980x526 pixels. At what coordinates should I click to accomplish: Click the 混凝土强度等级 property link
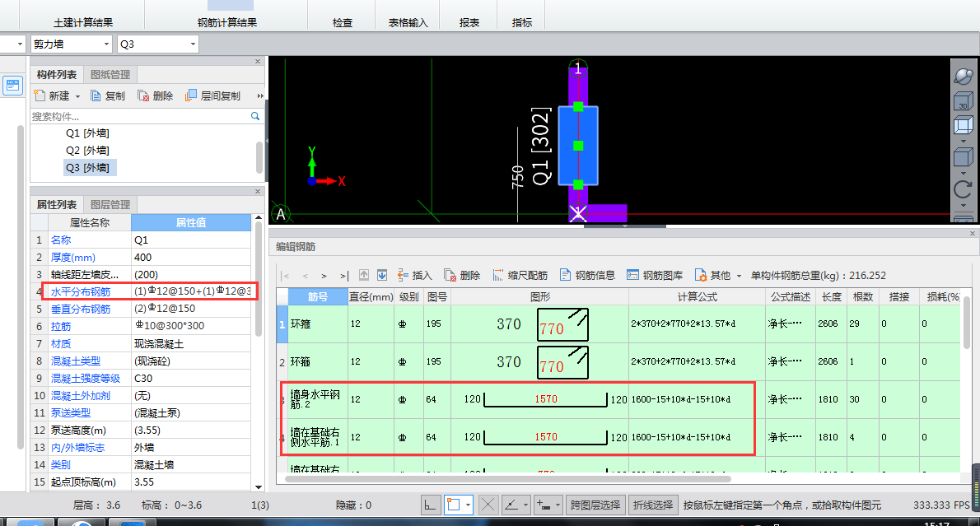[x=86, y=379]
